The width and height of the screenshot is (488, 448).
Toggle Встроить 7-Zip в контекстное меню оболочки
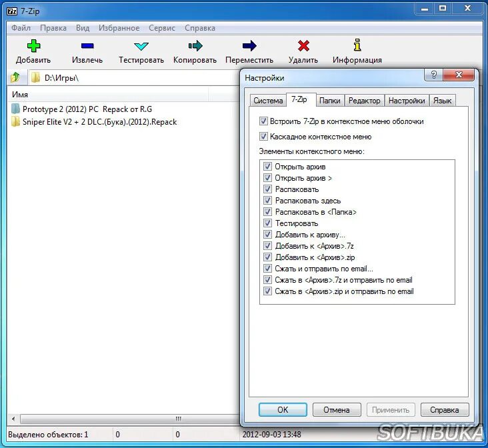pyautogui.click(x=263, y=121)
